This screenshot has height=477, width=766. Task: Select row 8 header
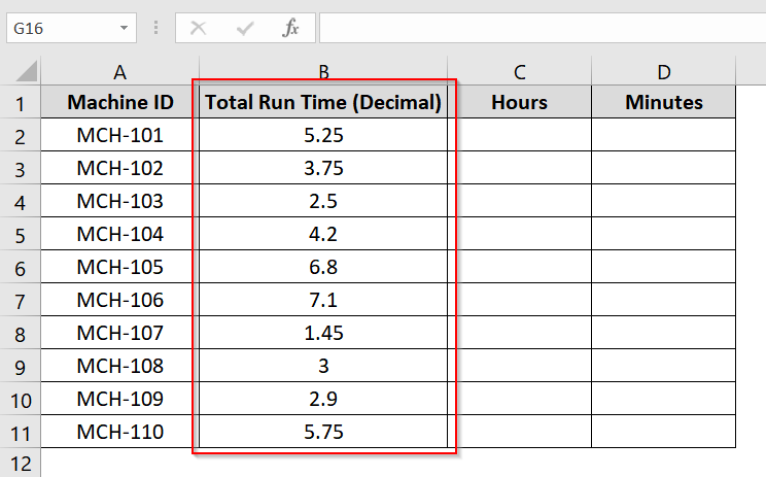tap(20, 333)
